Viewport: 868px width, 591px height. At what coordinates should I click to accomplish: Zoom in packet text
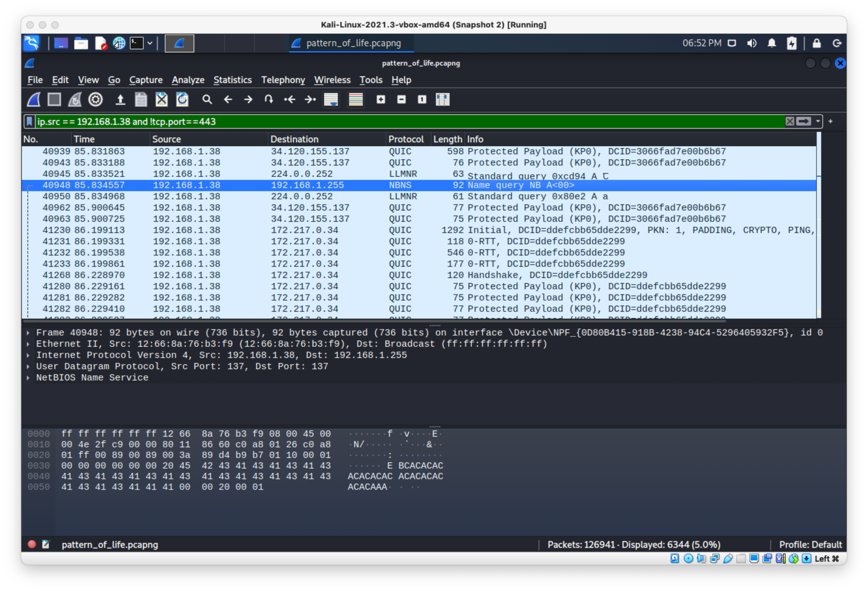click(x=381, y=99)
